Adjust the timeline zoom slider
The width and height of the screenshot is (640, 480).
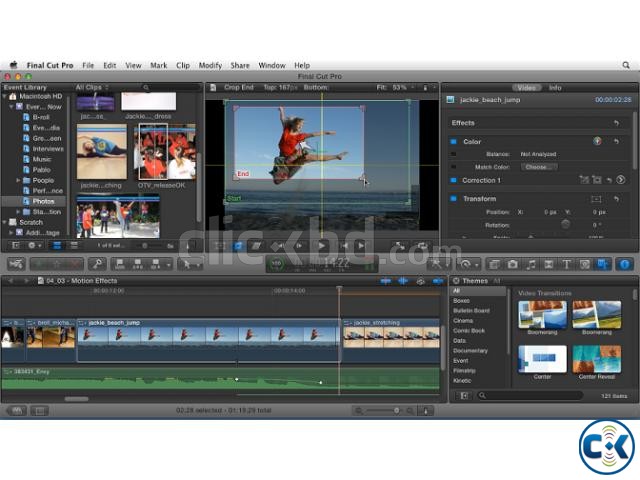click(x=396, y=410)
